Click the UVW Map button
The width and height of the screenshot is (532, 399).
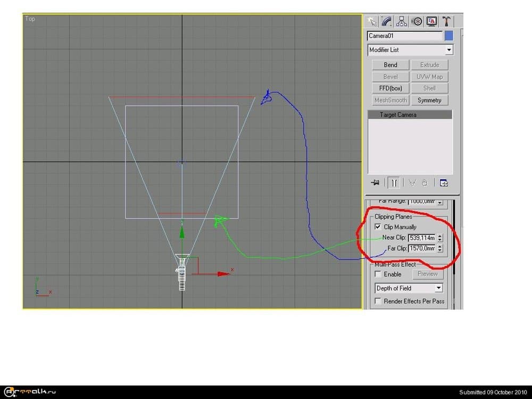pyautogui.click(x=429, y=77)
